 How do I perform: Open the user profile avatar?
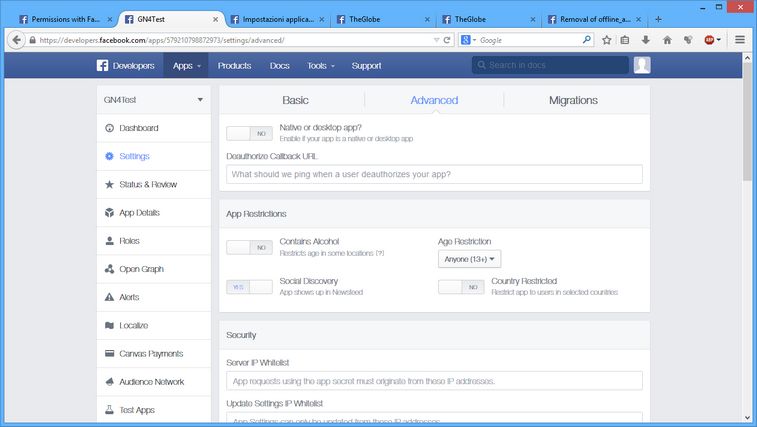click(642, 65)
